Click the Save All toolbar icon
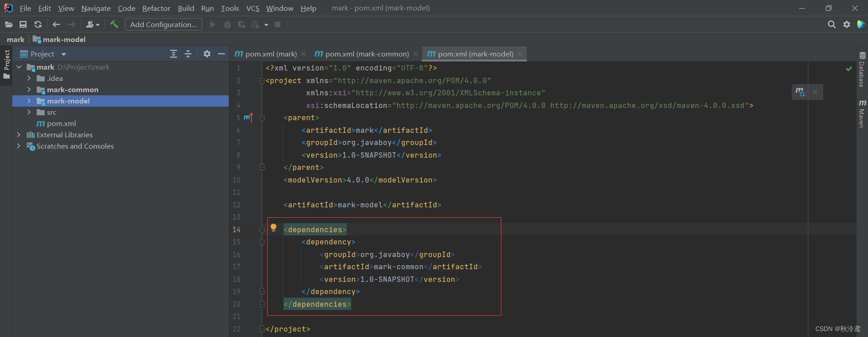The image size is (868, 337). pyautogui.click(x=23, y=24)
